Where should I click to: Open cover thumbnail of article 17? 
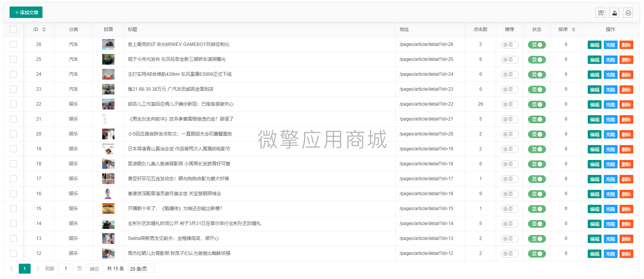108,179
